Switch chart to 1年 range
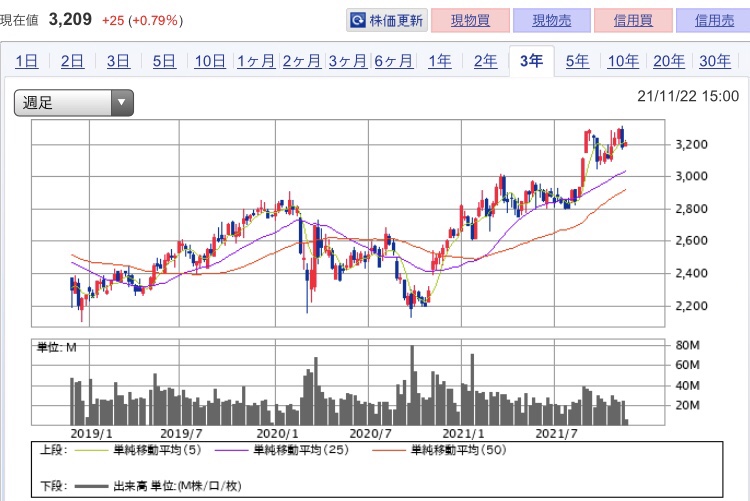Viewport: 750px width, 501px height. [x=440, y=61]
